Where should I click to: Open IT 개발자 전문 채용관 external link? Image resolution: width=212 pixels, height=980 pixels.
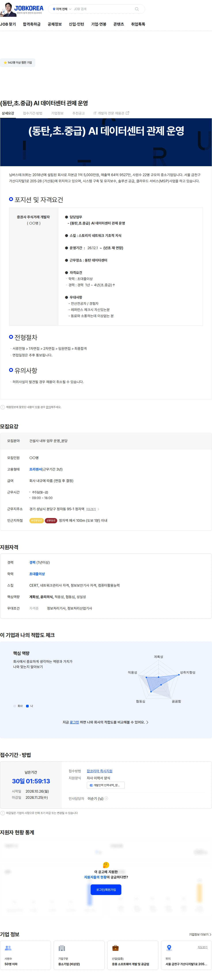pos(111,113)
